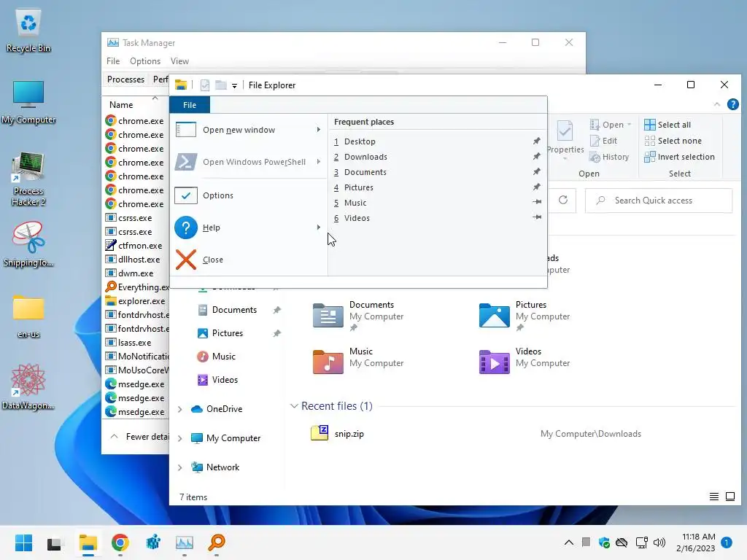
Task: Click the Windows Start button
Action: (x=23, y=542)
